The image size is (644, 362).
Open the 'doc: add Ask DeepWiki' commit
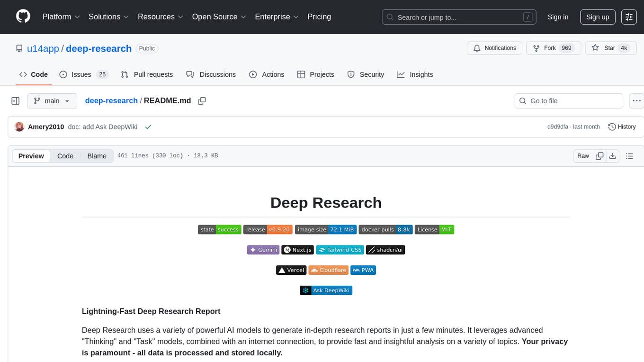point(103,127)
